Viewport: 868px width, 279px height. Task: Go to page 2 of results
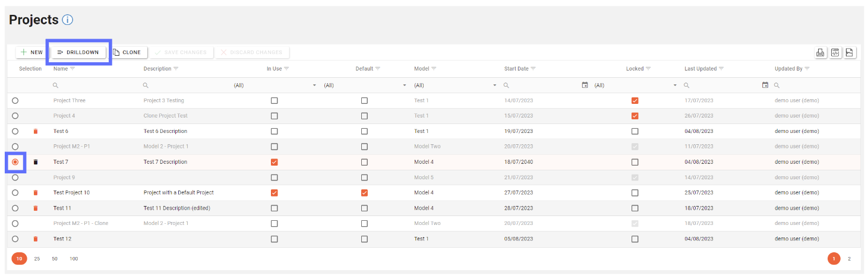849,259
